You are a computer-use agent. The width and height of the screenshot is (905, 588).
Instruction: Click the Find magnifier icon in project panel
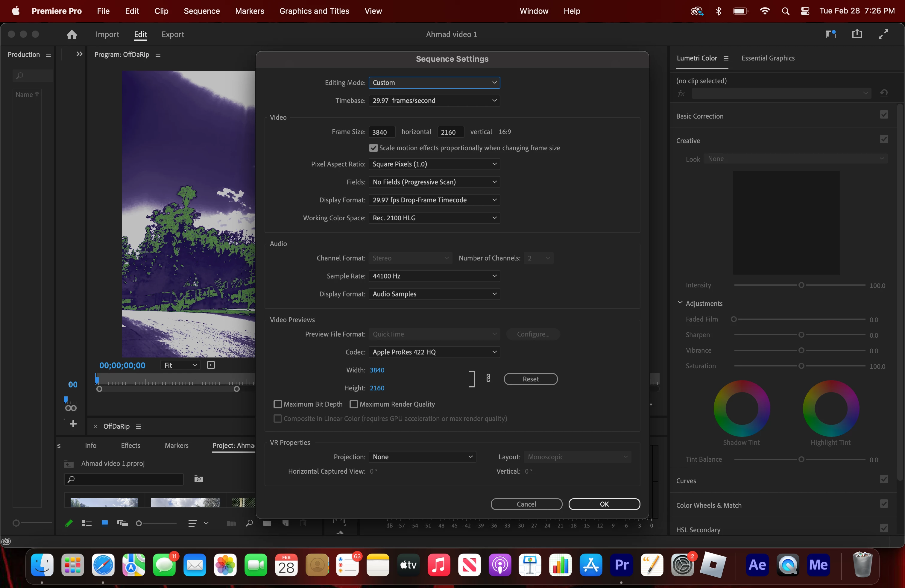[249, 523]
